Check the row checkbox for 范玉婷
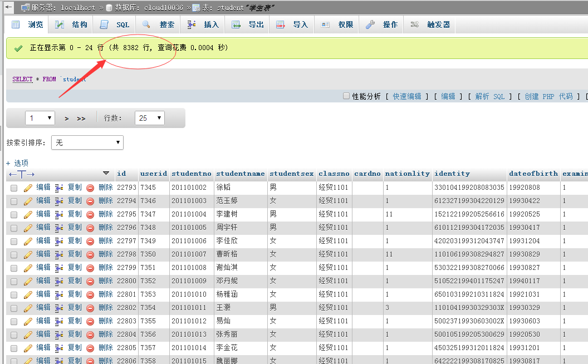 pyautogui.click(x=14, y=201)
